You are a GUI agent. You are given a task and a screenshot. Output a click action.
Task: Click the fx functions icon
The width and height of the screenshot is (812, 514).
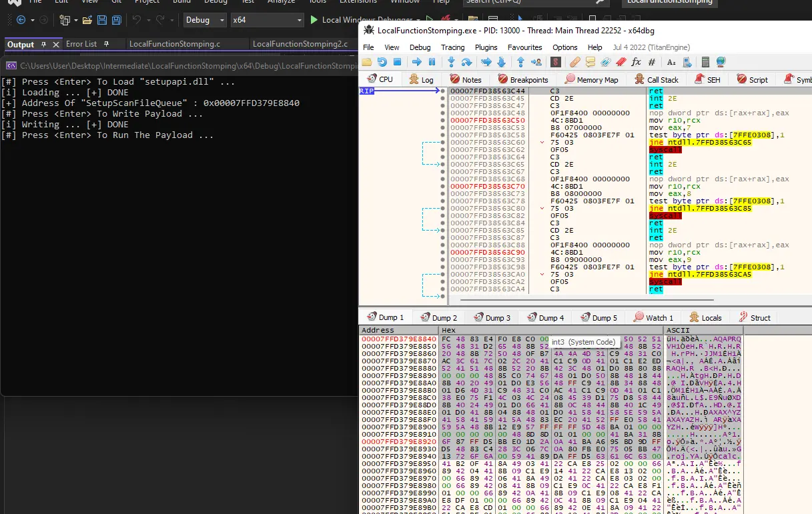(636, 62)
